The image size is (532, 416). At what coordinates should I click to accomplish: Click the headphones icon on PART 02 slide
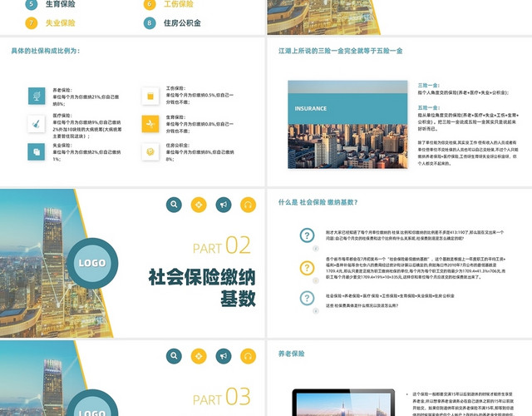tap(248, 205)
